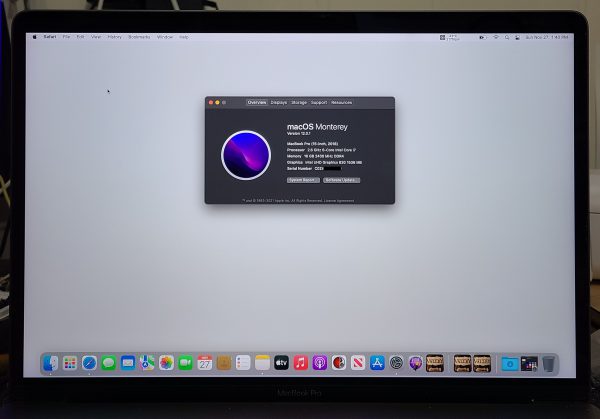Screen dimensions: 600x419
Task: Open Finder from the dock
Action: tap(51, 363)
